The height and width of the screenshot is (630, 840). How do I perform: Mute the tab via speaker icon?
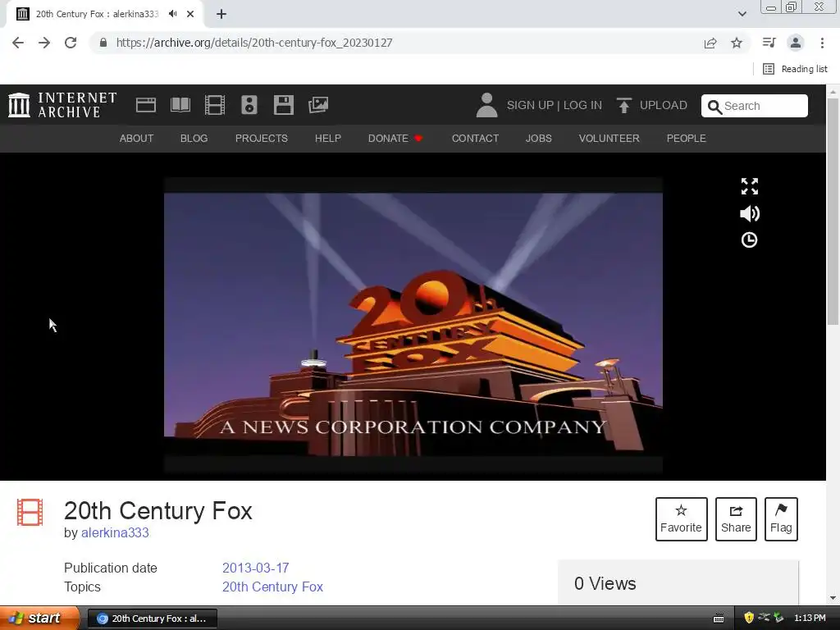point(172,14)
